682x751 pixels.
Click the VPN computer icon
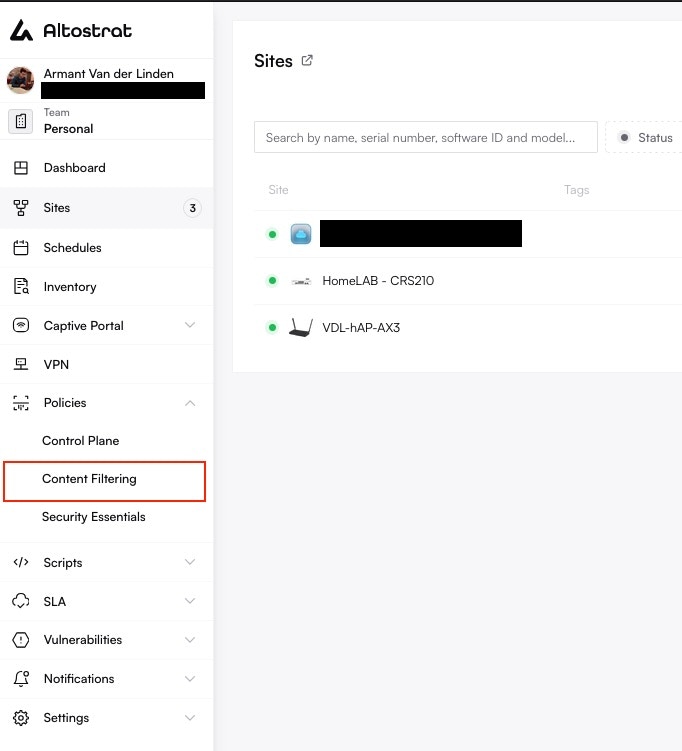click(x=21, y=364)
